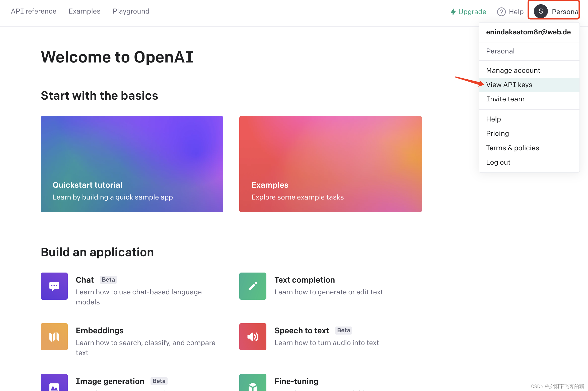Click the Playground tab
Screen dimensions: 588x391
point(131,11)
